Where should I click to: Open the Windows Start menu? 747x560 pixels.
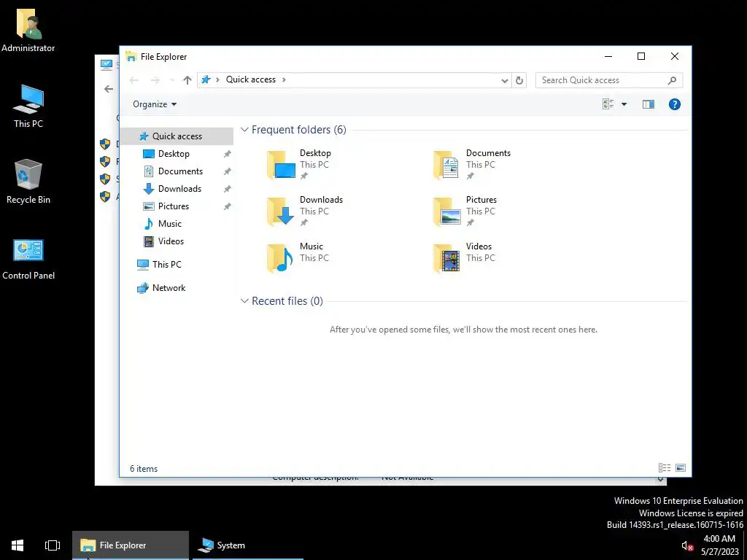click(x=18, y=545)
